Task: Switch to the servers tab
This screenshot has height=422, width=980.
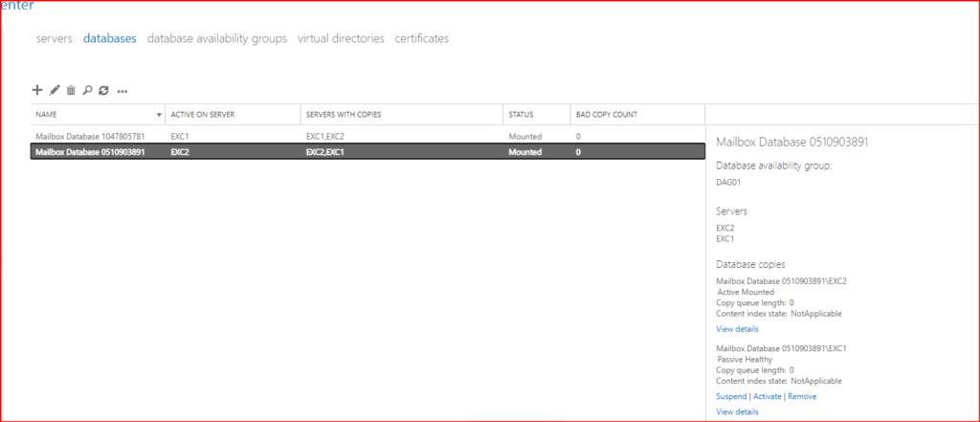Action: pyautogui.click(x=54, y=39)
